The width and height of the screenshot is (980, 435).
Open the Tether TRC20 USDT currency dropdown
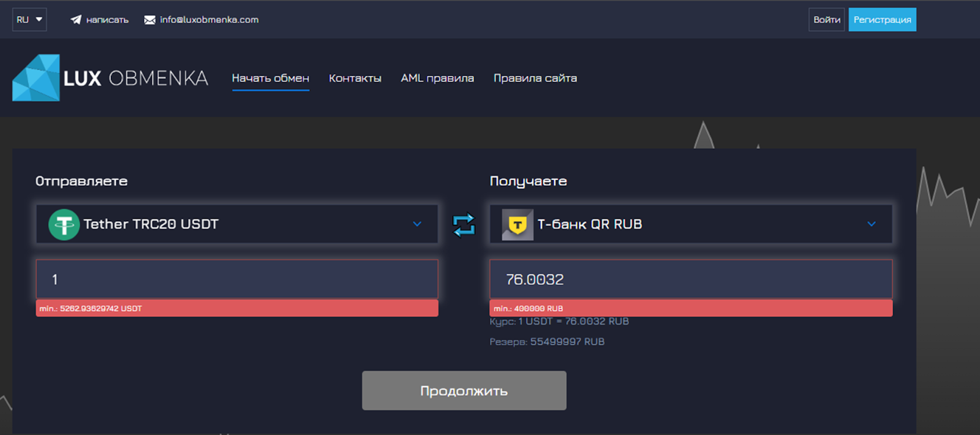(237, 224)
